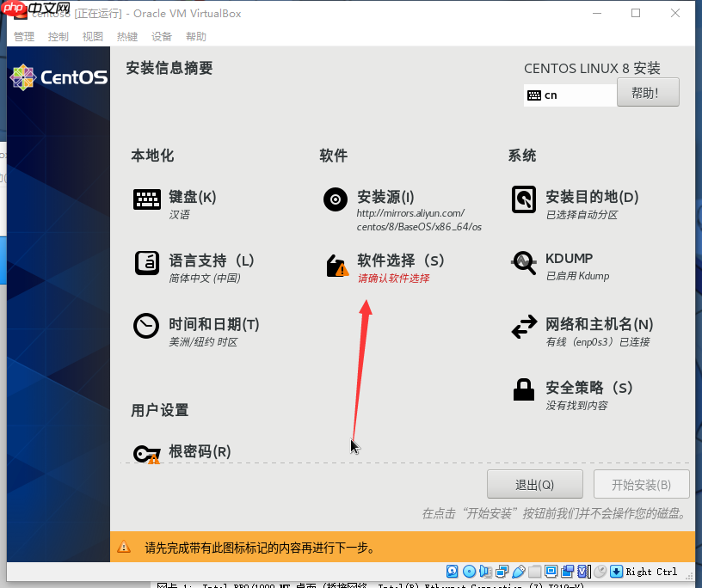Open the cn keyboard layout selector
The width and height of the screenshot is (702, 588).
(570, 95)
